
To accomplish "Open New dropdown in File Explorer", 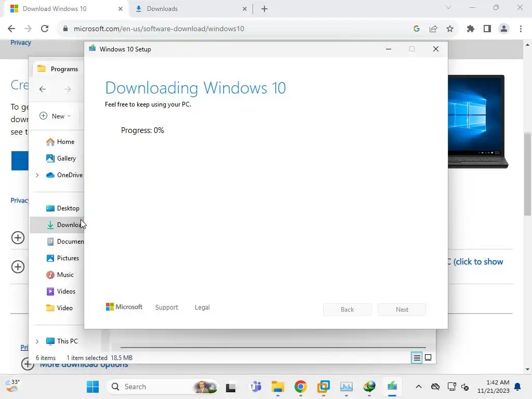I will (x=55, y=116).
